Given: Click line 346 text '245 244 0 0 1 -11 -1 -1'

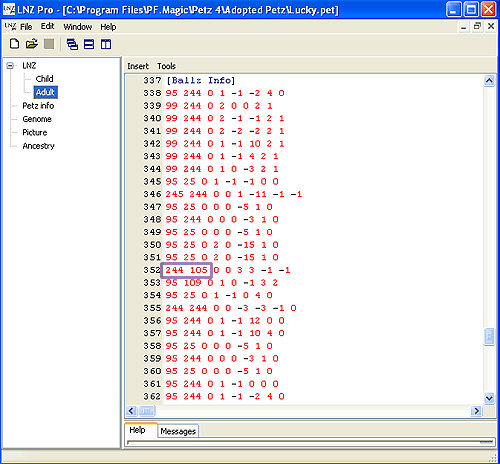Looking at the screenshot, I should [x=234, y=194].
